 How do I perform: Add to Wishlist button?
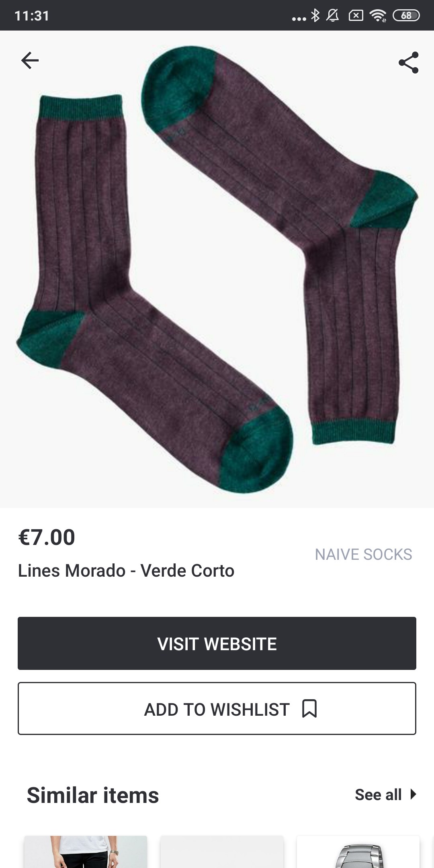pos(217,708)
